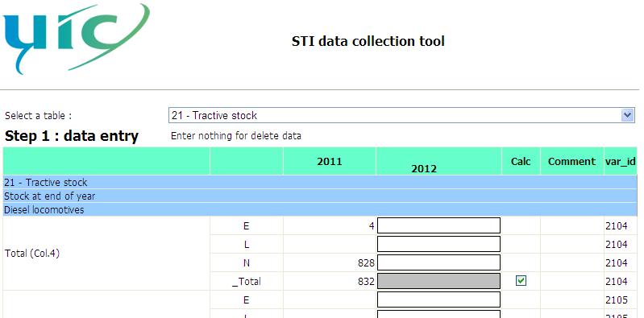Click the 'Select a table :' label
Image resolution: width=644 pixels, height=318 pixels.
38,116
